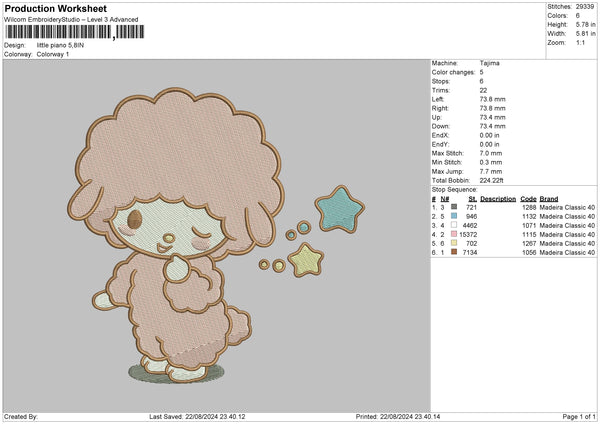Click 'Page 1 of 1' footer text
Viewport: 600px width, 424px height.
579,416
